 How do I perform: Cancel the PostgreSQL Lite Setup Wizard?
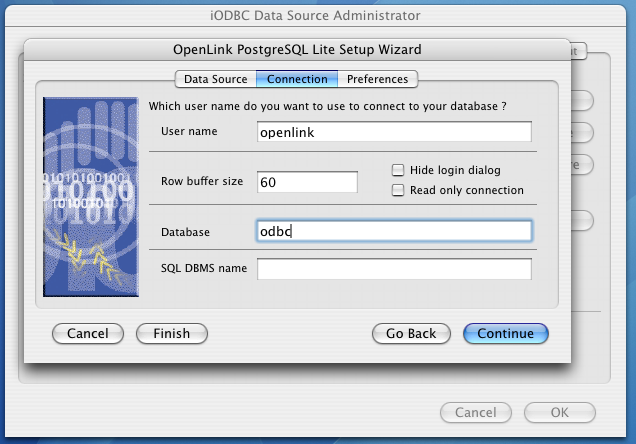point(88,334)
